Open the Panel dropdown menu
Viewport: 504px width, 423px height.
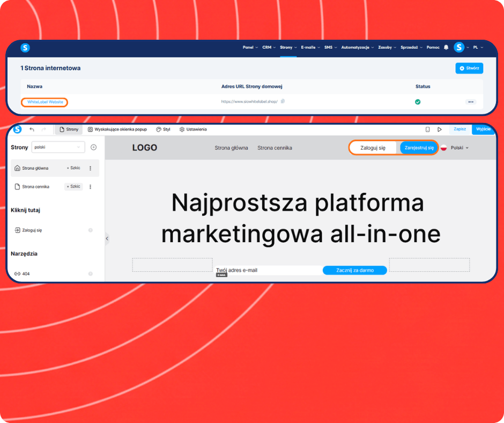(250, 47)
